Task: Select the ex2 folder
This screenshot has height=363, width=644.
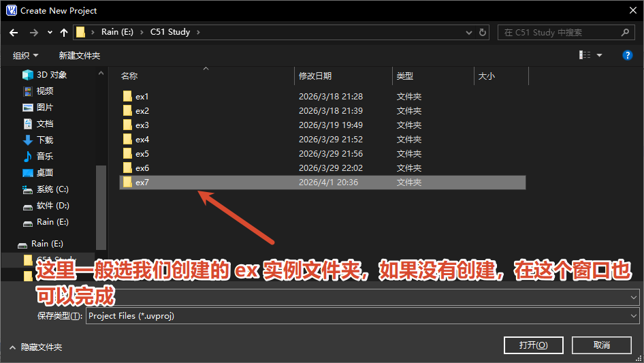Action: click(x=142, y=111)
